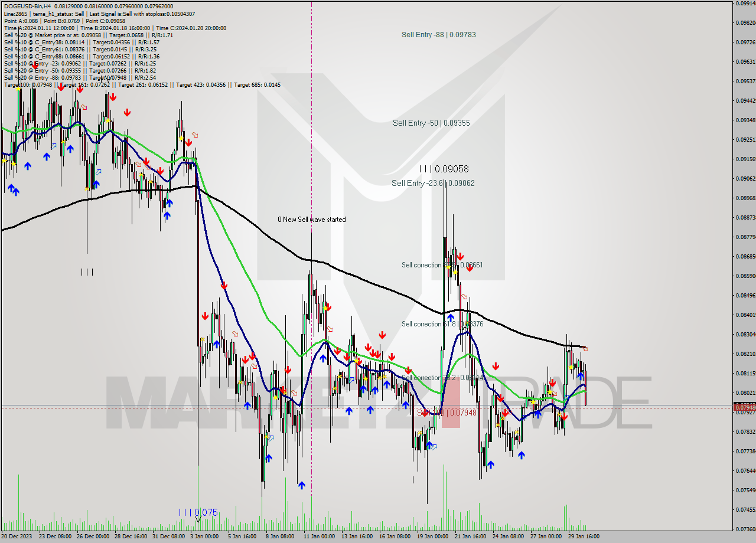Click price axis value 0.07360
This screenshot has width=756, height=543.
(x=745, y=529)
